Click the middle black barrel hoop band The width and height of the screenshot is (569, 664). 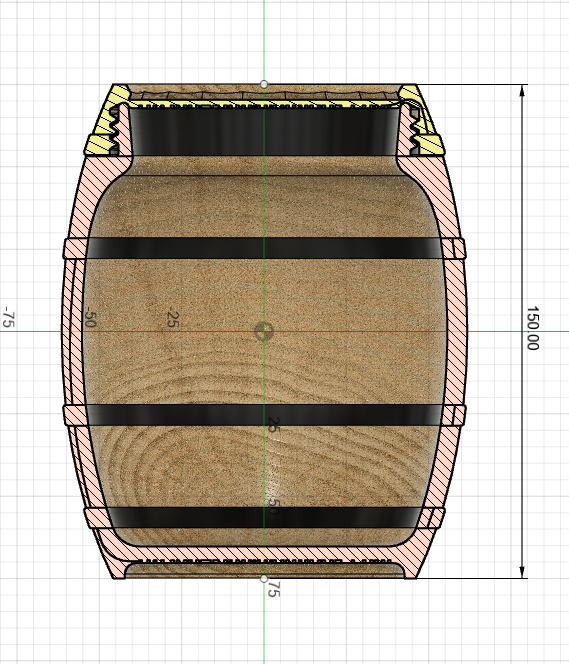click(264, 415)
